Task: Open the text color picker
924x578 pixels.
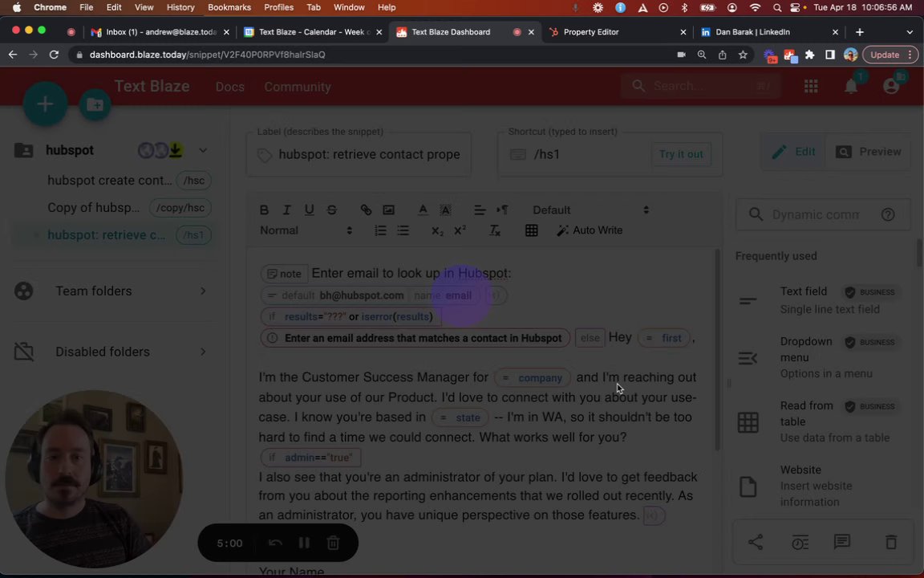Action: pyautogui.click(x=423, y=210)
